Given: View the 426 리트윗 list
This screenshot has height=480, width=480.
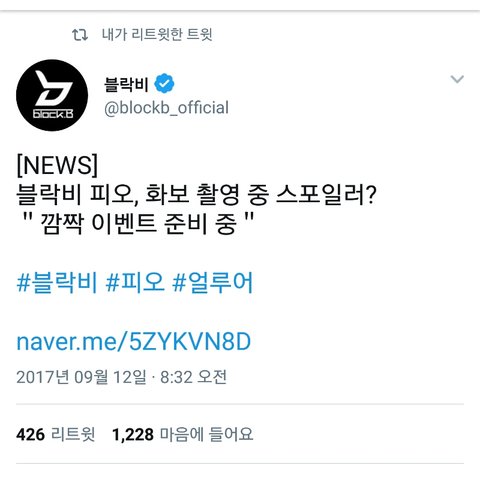Looking at the screenshot, I should pos(56,434).
